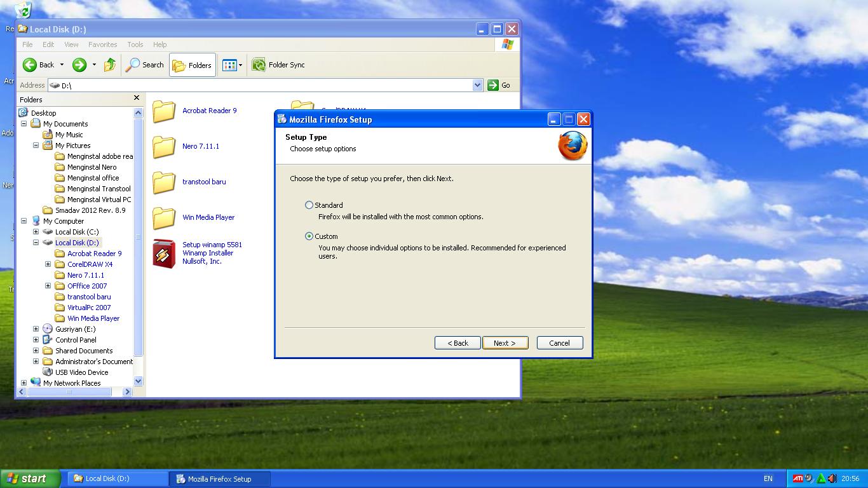
Task: Select the Standard setup radio button
Action: 309,205
